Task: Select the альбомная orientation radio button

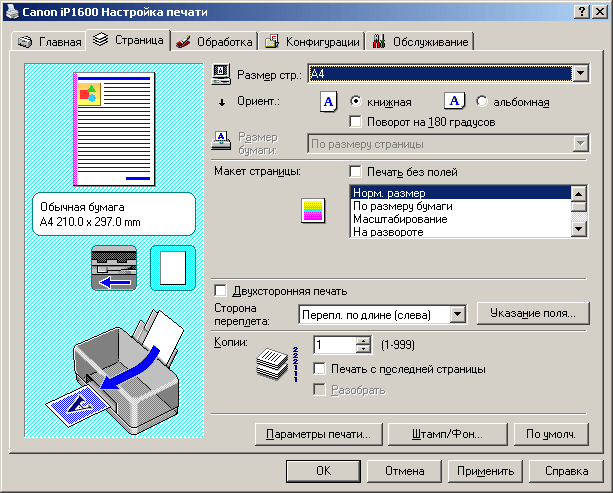Action: pos(482,102)
